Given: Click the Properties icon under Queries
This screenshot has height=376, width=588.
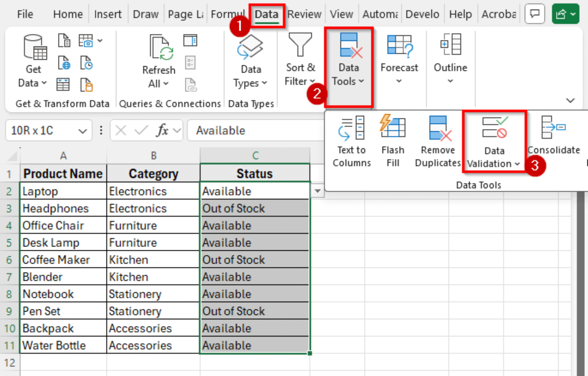Looking at the screenshot, I should (x=190, y=63).
